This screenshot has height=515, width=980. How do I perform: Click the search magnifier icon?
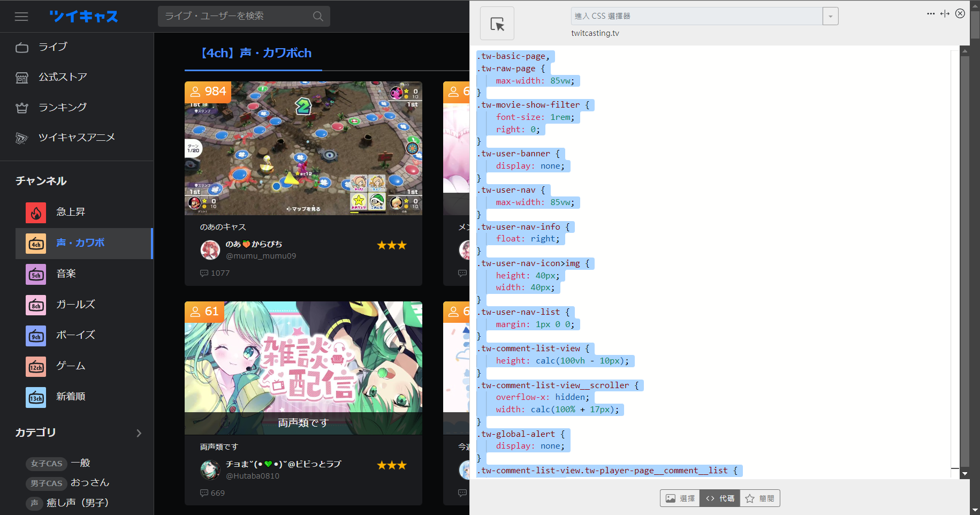pos(318,16)
